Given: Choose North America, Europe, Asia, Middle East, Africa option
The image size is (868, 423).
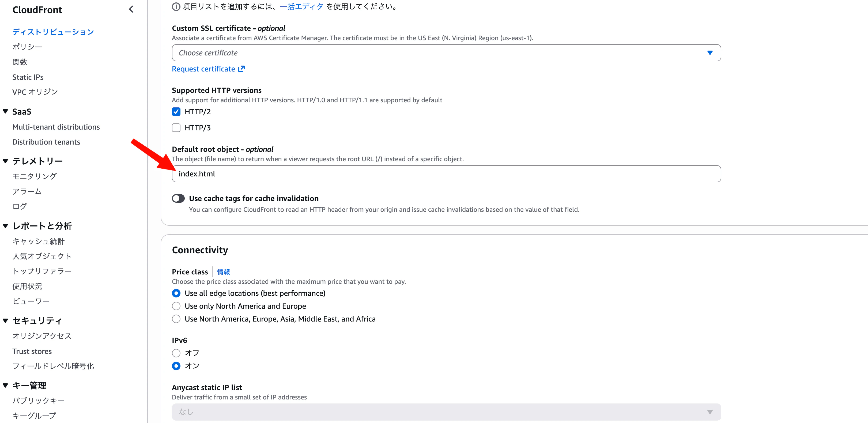Looking at the screenshot, I should [176, 319].
